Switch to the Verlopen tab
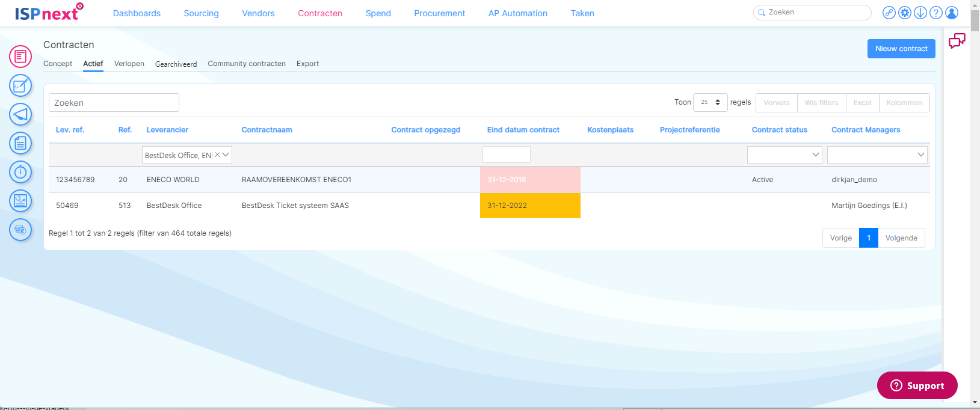This screenshot has width=980, height=410. coord(129,64)
